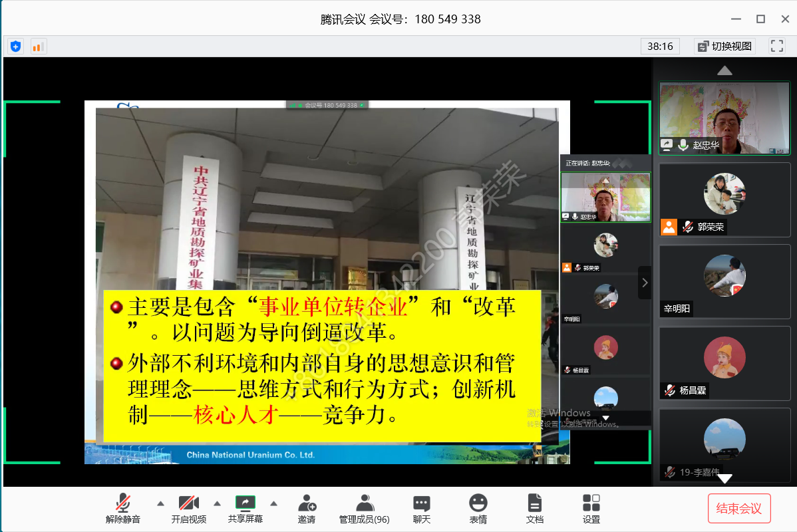
Task: Open the Settings (设置) icon
Action: (591, 509)
